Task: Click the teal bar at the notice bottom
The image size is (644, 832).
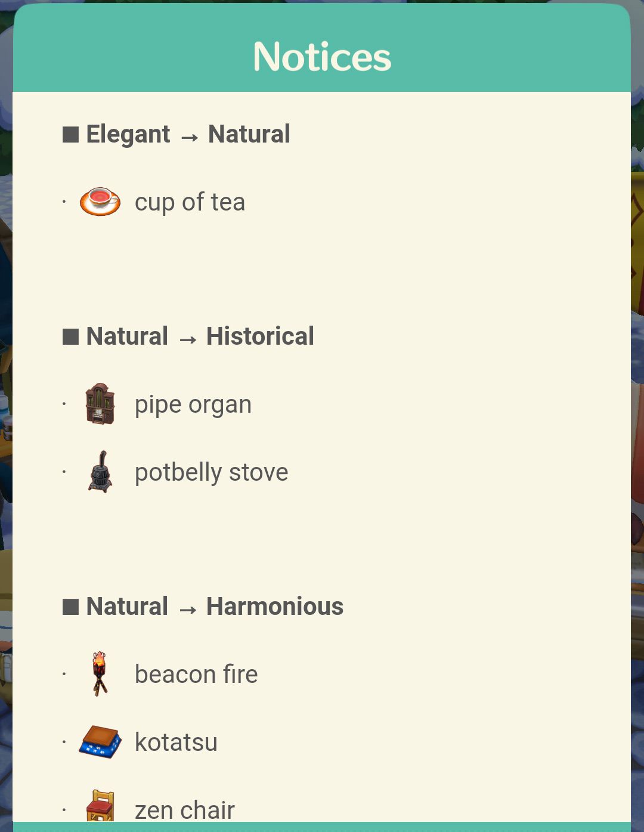Action: click(322, 827)
